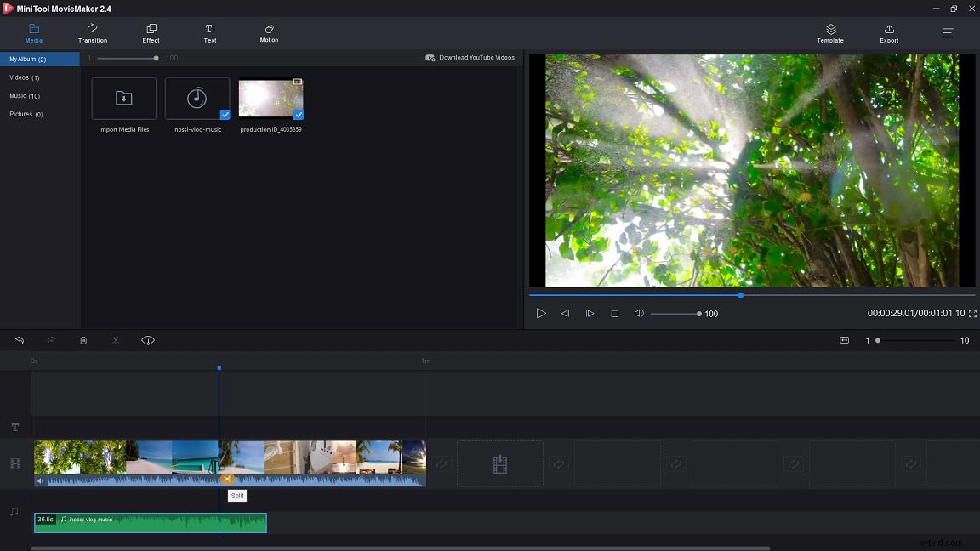Select Music in the media sidebar

pyautogui.click(x=26, y=95)
